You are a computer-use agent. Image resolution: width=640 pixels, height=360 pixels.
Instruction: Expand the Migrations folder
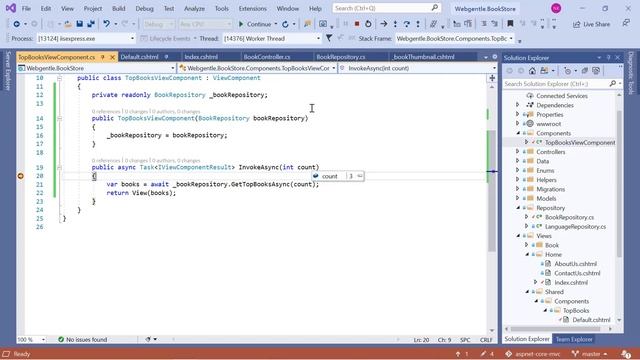518,189
